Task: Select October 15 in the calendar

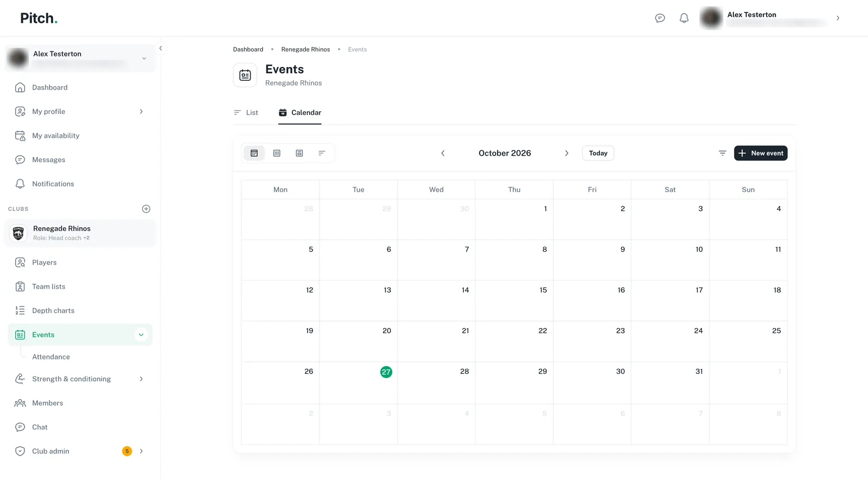Action: pyautogui.click(x=514, y=301)
